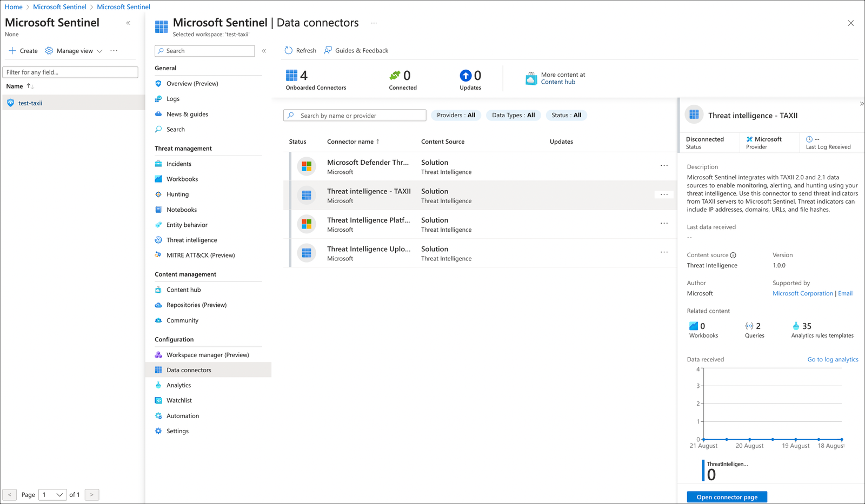Click the Filter for any field box
Screen dimensions: 865x504
[x=70, y=72]
